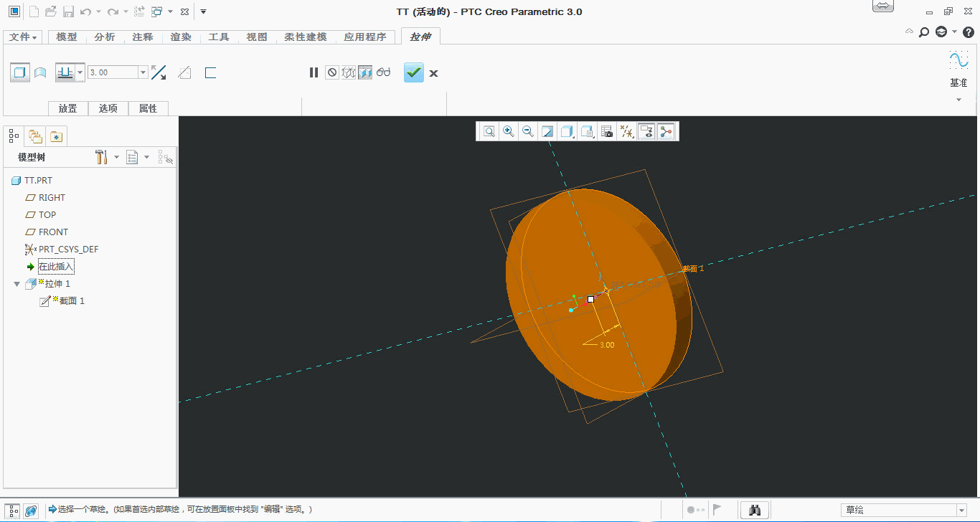This screenshot has height=522, width=980.
Task: Select the RIGHT datum plane
Action: pyautogui.click(x=52, y=198)
